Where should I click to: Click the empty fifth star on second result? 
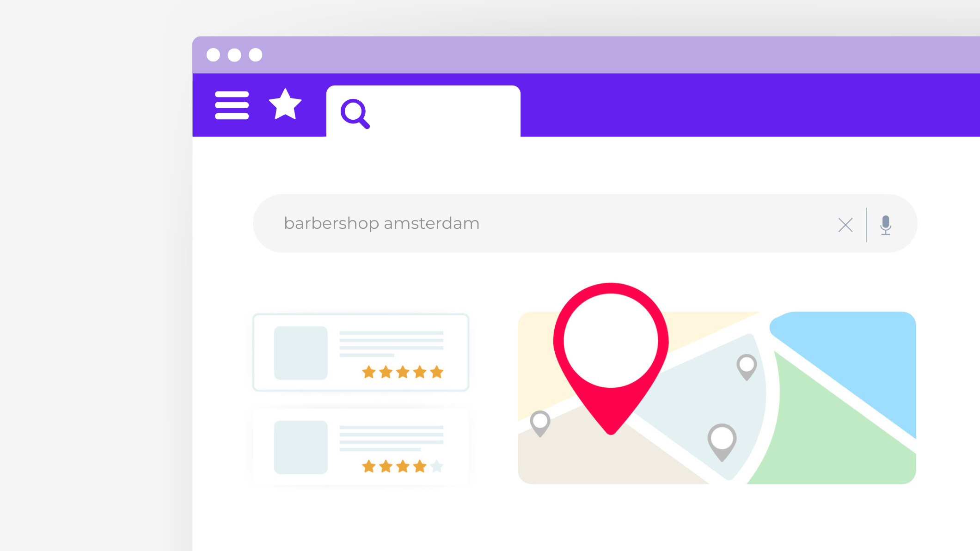click(x=437, y=466)
